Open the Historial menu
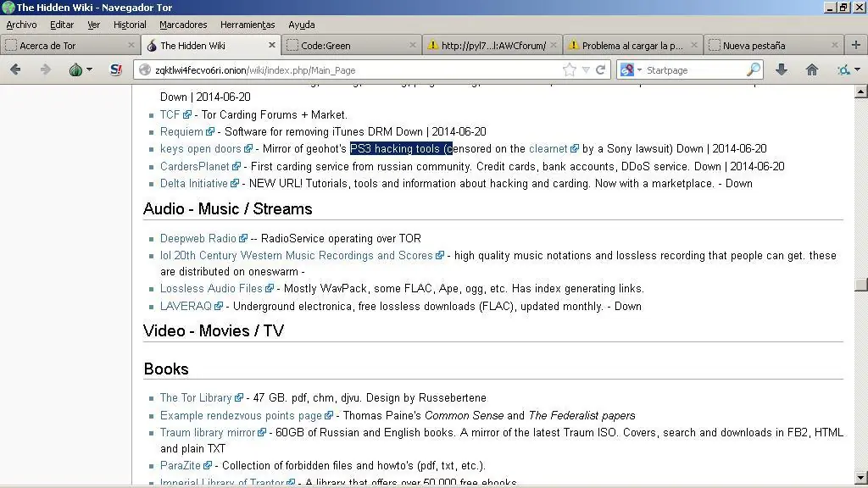Viewport: 868px width, 488px height. (130, 25)
